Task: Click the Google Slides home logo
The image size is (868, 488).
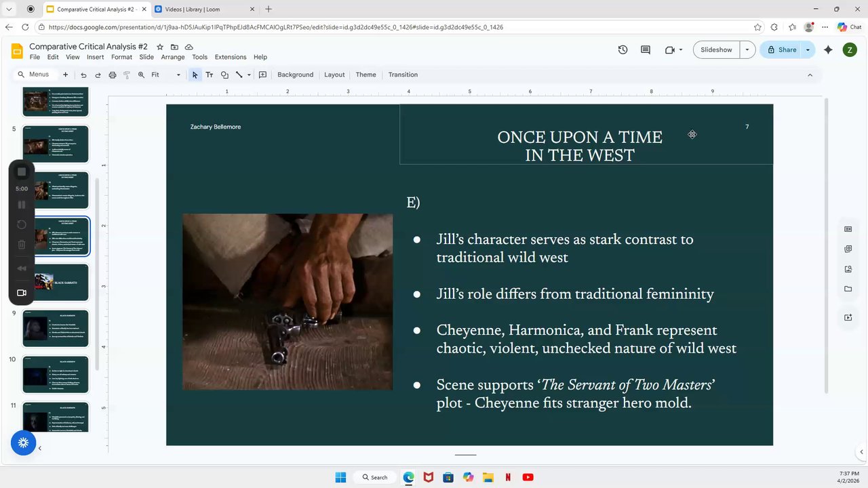Action: click(x=17, y=51)
